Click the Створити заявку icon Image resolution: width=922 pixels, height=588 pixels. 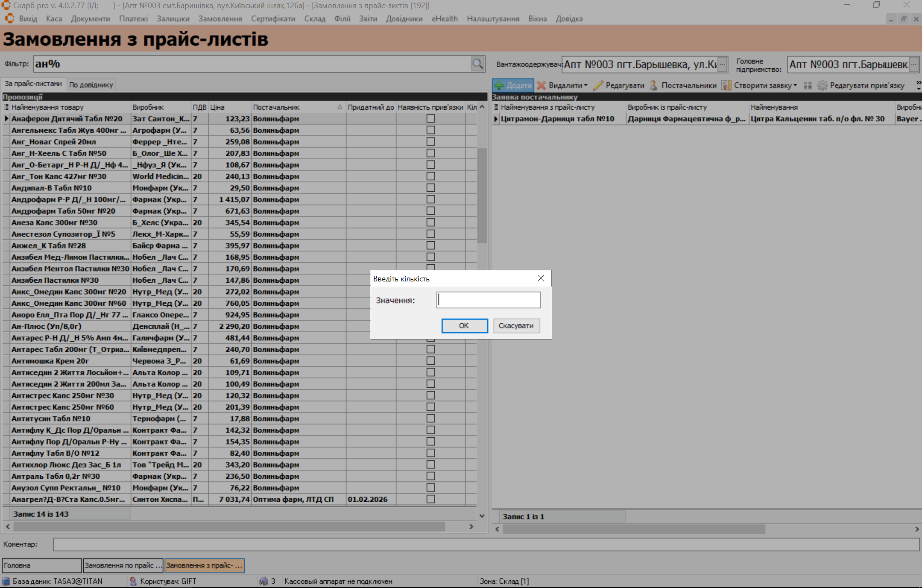[x=726, y=85]
